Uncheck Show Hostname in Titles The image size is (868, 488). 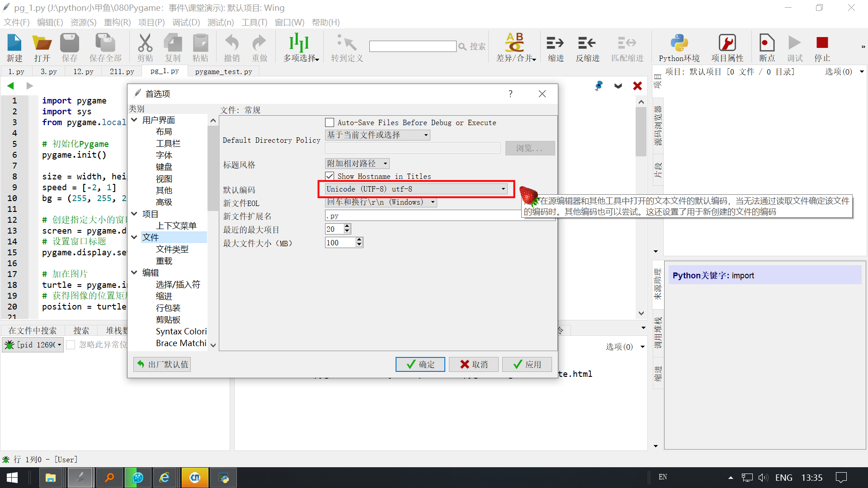point(330,176)
